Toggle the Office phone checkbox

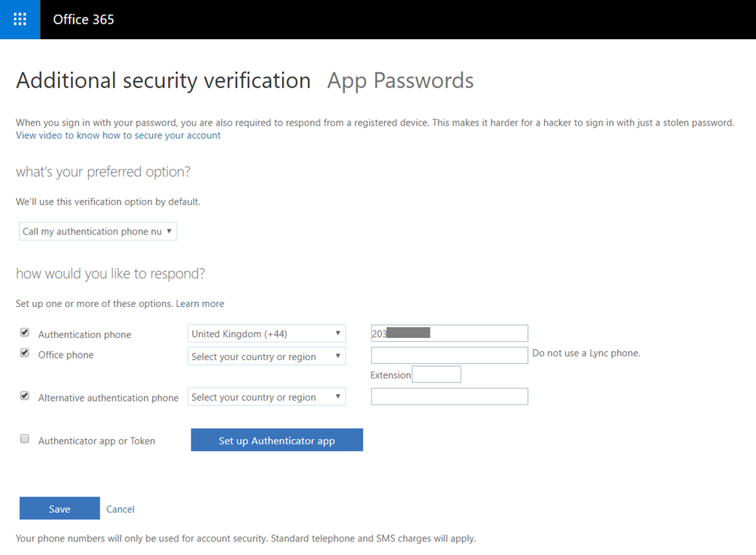(x=24, y=354)
